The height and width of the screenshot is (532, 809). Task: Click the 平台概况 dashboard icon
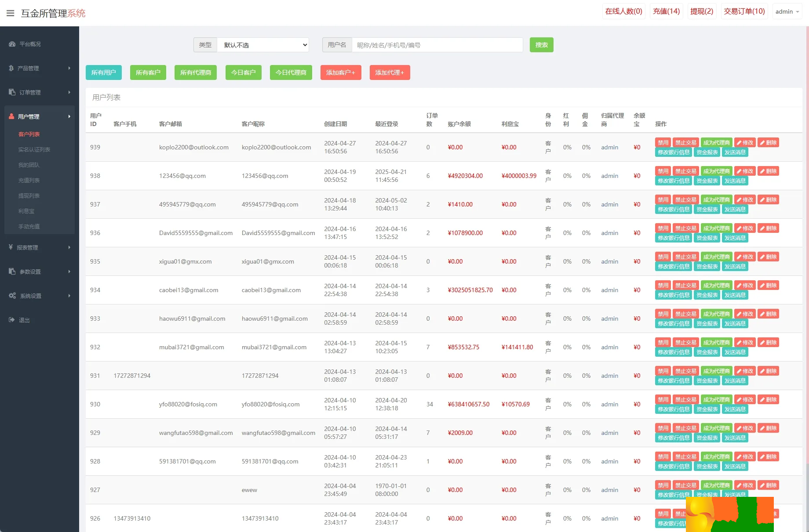point(12,44)
